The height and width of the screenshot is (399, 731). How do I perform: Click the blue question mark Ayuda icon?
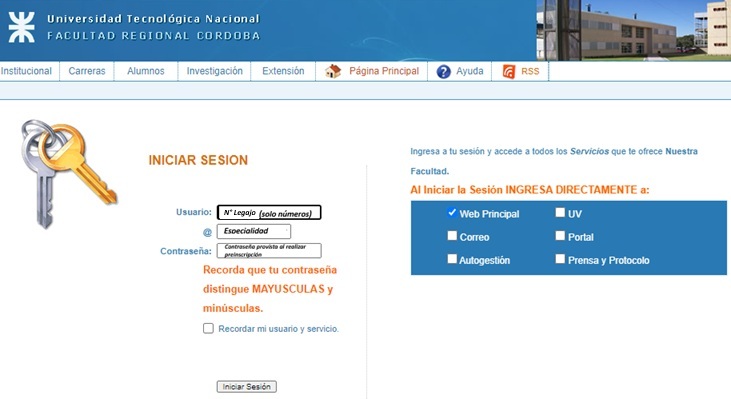click(x=443, y=72)
